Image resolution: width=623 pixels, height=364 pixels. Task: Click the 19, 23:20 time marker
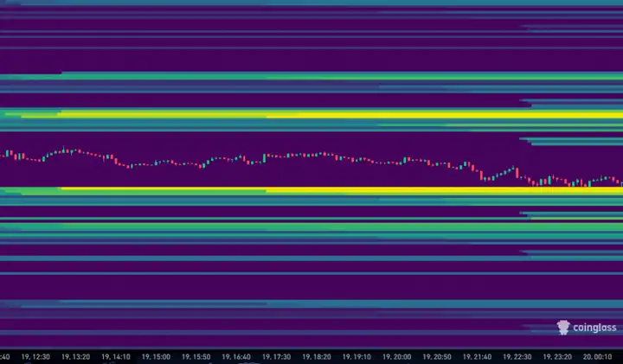[559, 356]
